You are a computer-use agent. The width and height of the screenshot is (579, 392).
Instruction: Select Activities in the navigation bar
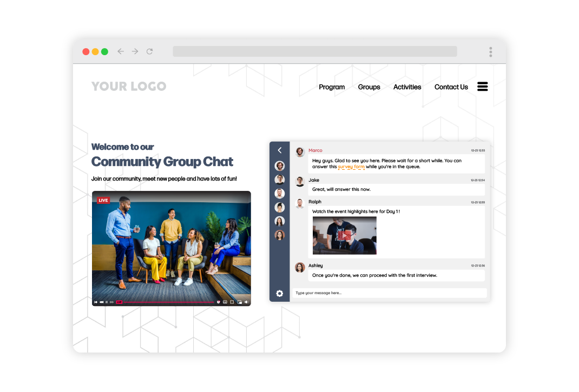click(x=407, y=87)
